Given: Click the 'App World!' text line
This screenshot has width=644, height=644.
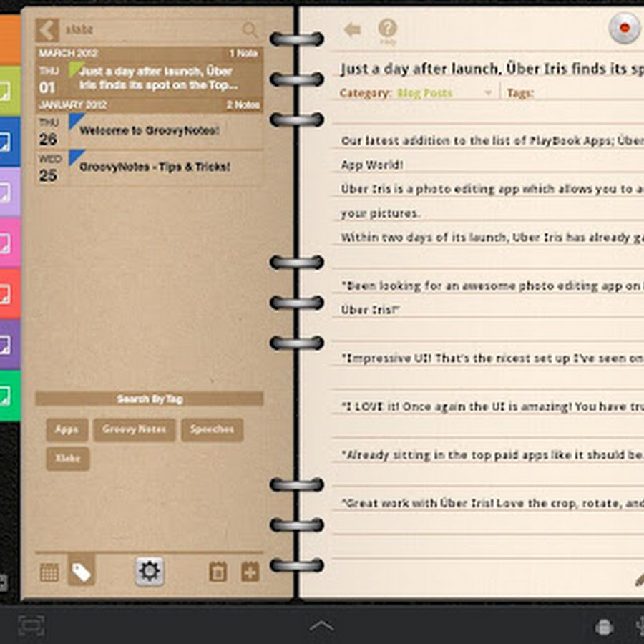Looking at the screenshot, I should pyautogui.click(x=372, y=165).
